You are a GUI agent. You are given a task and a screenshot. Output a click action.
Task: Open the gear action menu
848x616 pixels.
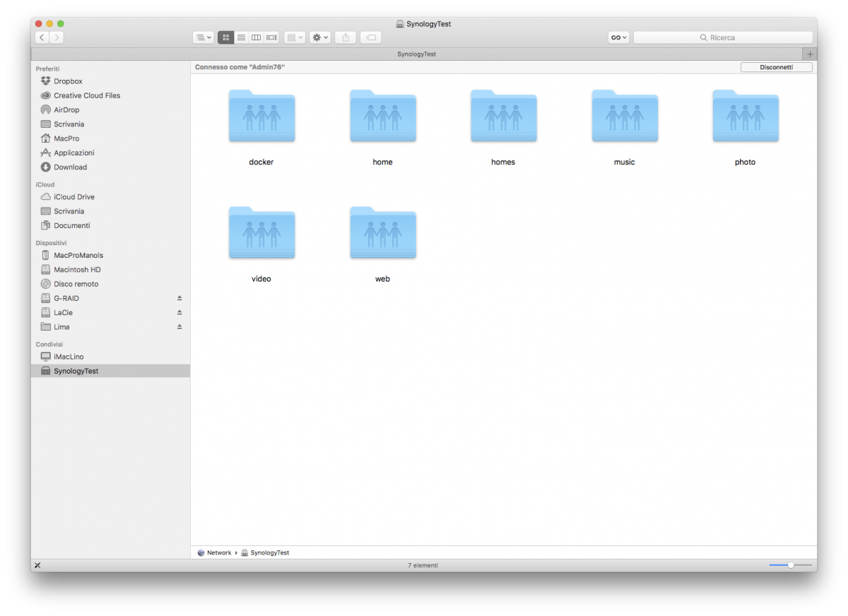coord(320,37)
